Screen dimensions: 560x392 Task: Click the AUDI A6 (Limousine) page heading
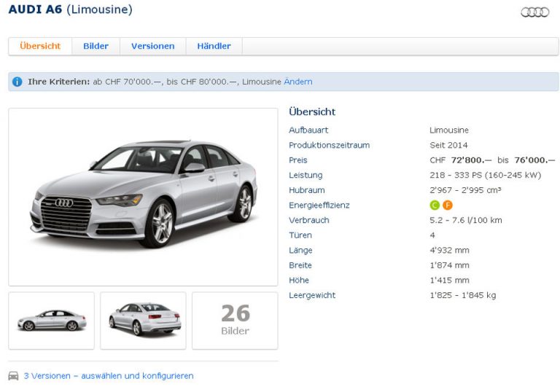coord(70,10)
